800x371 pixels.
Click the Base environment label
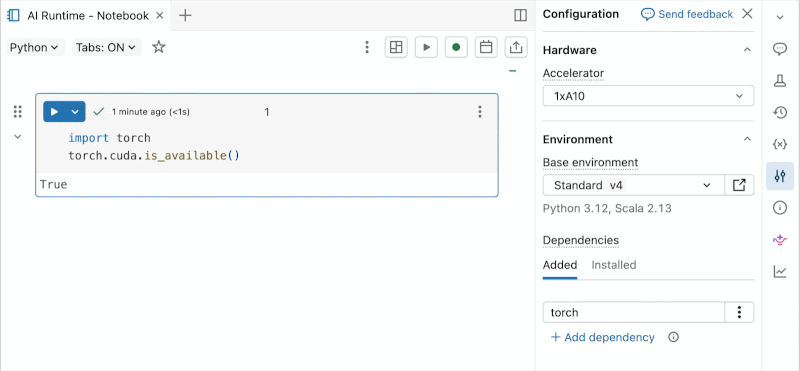[590, 162]
